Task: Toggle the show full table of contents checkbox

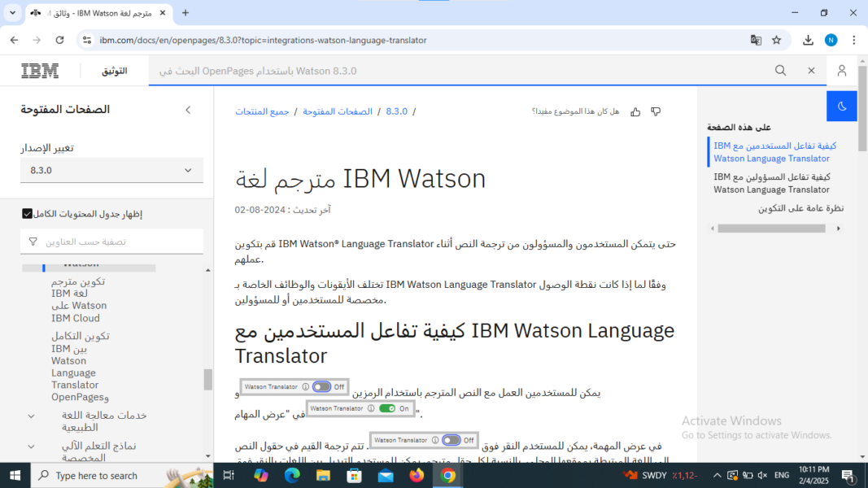Action: click(27, 214)
